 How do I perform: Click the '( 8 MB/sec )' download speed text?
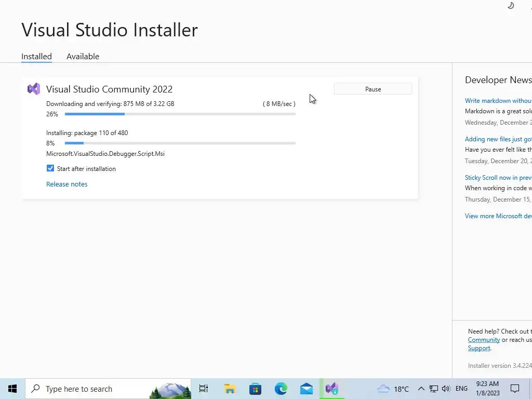[x=279, y=104]
